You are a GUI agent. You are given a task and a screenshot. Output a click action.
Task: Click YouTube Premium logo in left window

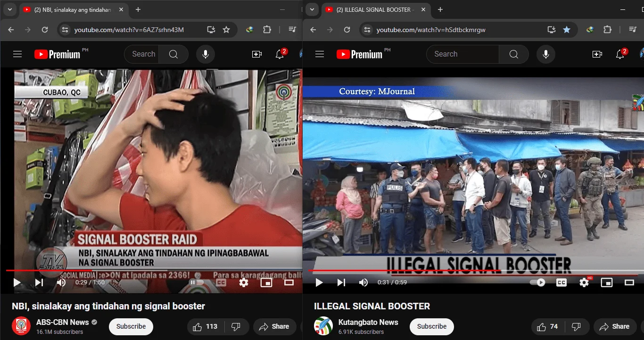(58, 54)
